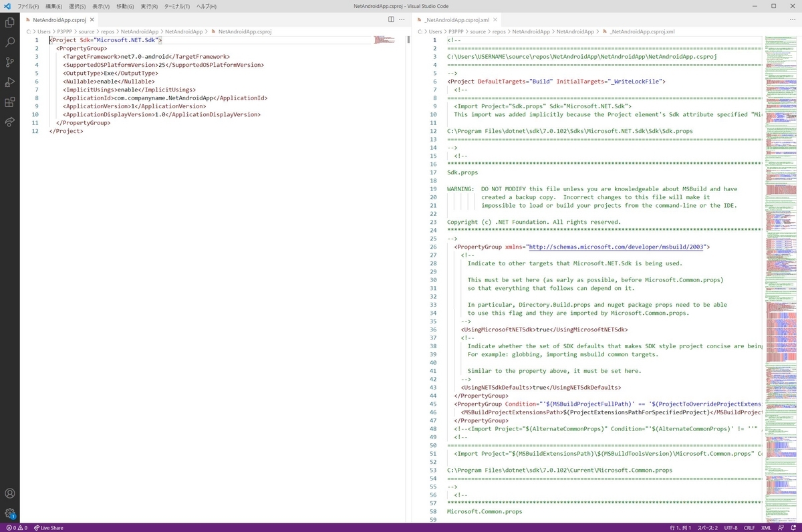Screen dimensions: 802x532
Task: Click the ApplicationVersion 1 line
Action: (x=134, y=106)
